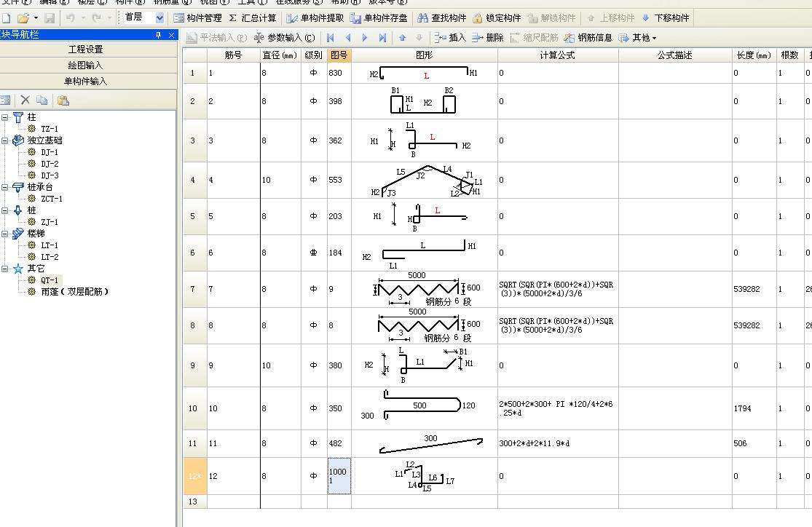Click 单构件提取 toolbar button
The image size is (812, 527).
[315, 18]
